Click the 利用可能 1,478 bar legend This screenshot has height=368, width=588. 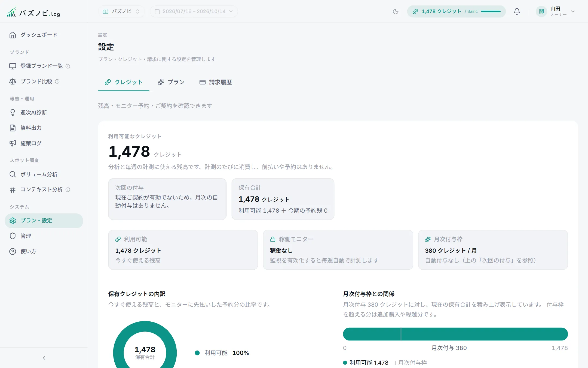(x=366, y=363)
